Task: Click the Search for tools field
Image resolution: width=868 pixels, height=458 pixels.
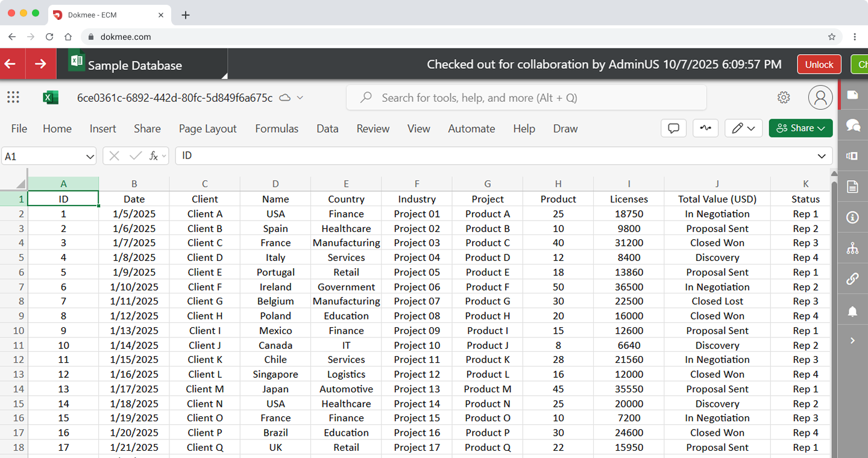Action: [526, 98]
